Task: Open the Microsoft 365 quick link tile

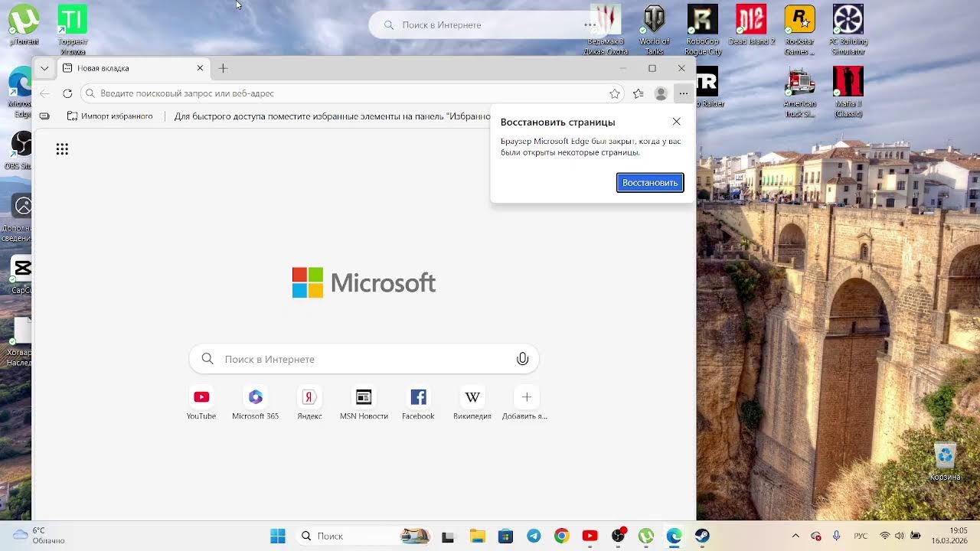Action: coord(256,403)
